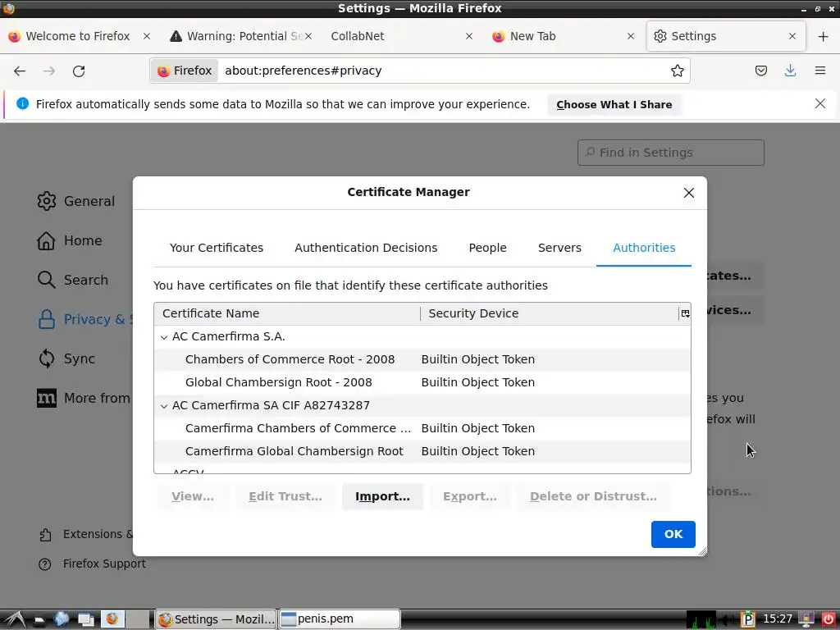Close the CollabNet tab
840x630 pixels.
pos(468,36)
